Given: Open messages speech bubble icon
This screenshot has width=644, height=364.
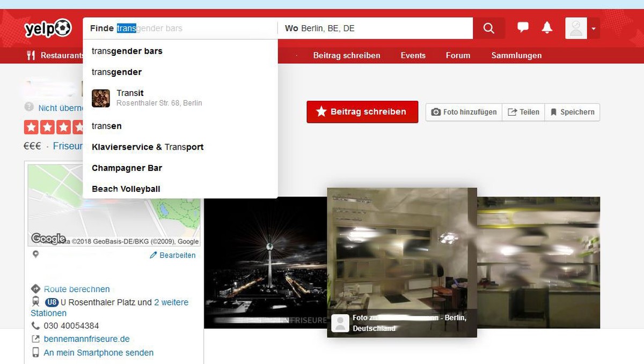Looking at the screenshot, I should coord(523,28).
